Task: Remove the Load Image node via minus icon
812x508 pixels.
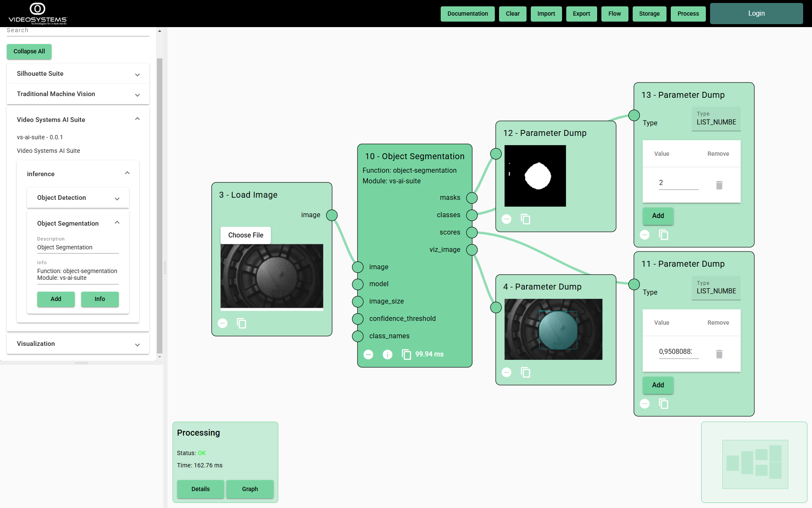Action: (222, 323)
